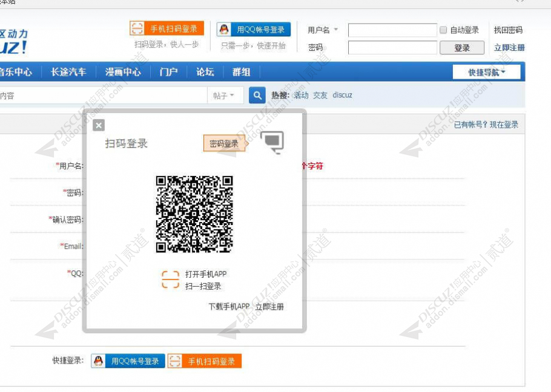Open the 用户名 login type dropdown
This screenshot has width=551, height=392.
[x=323, y=30]
